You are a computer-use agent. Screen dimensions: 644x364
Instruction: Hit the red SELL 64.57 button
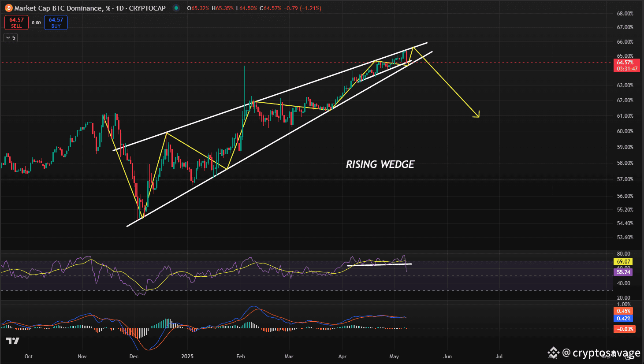point(16,22)
